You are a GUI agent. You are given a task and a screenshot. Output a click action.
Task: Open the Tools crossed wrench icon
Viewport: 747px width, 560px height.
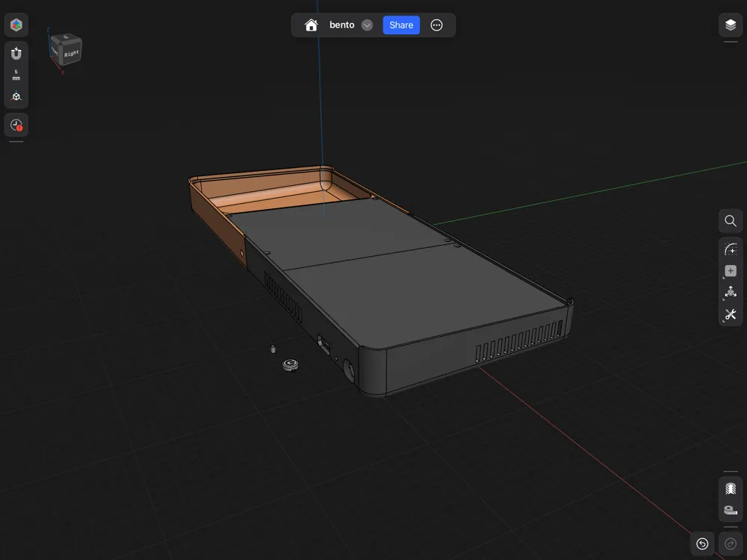[731, 314]
